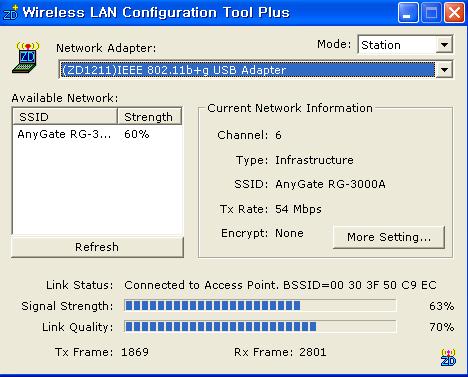Click the 60% strength value
Screen dimensions: 468x377
click(137, 134)
